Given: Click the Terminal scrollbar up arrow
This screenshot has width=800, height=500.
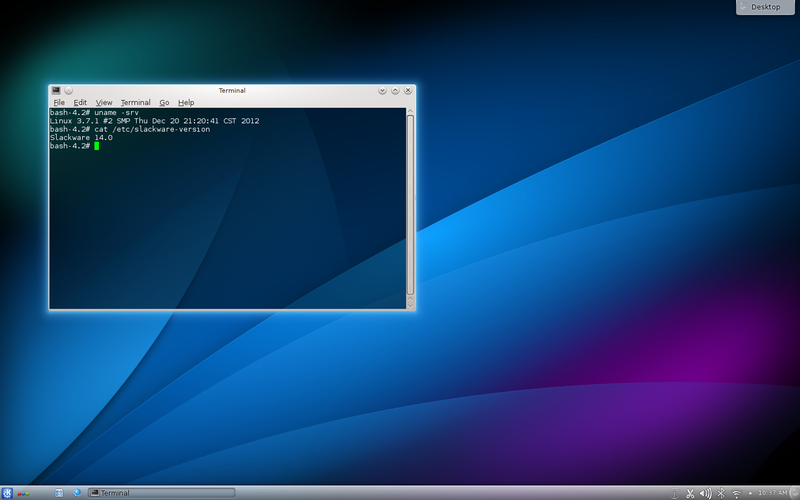Looking at the screenshot, I should click(410, 111).
